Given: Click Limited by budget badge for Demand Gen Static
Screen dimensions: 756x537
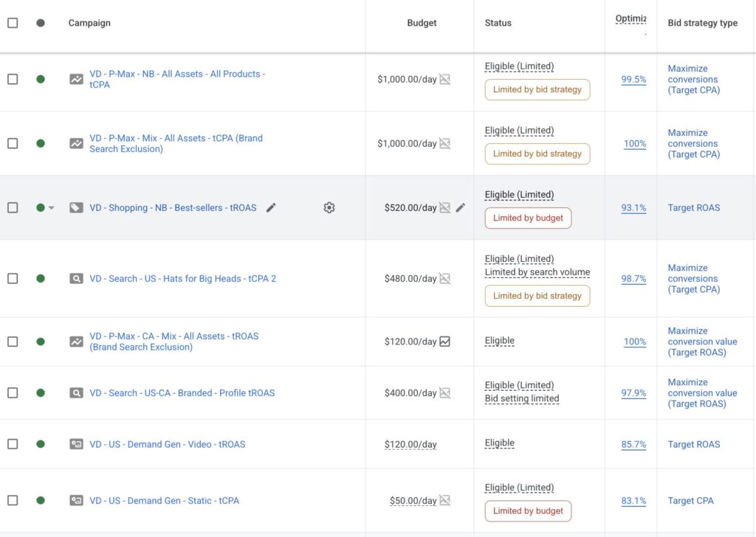Looking at the screenshot, I should (528, 511).
